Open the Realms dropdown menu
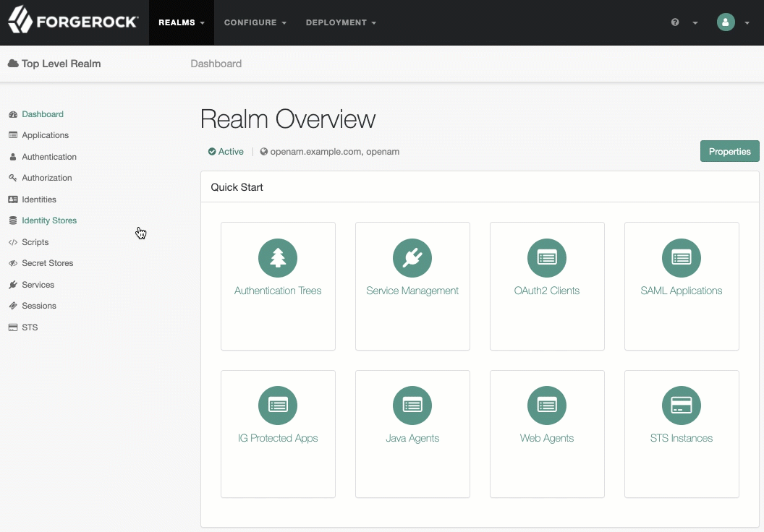This screenshot has width=764, height=532. [x=182, y=22]
